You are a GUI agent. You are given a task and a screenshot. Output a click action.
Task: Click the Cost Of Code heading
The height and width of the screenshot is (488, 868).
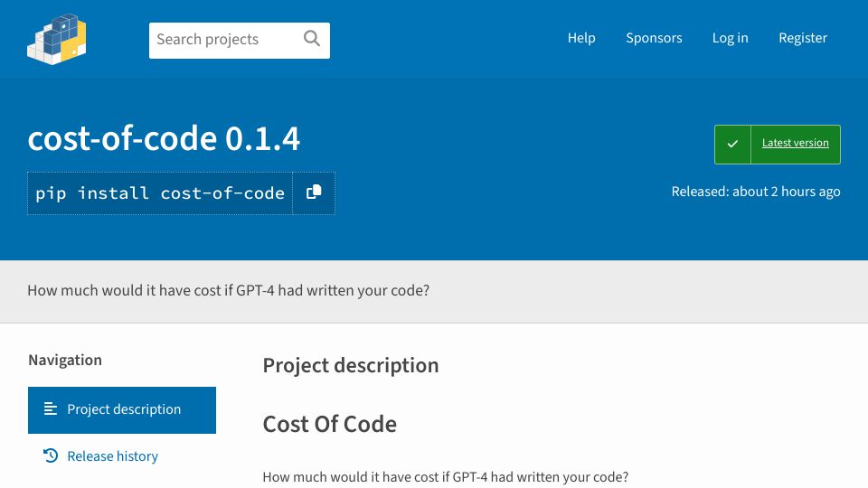(x=329, y=424)
